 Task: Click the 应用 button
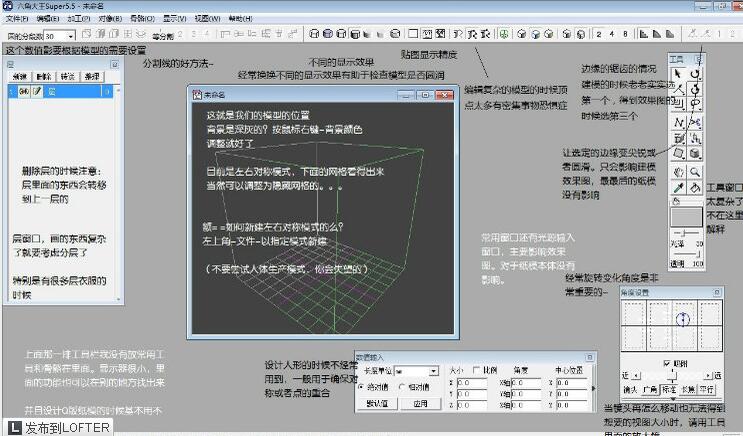pos(420,404)
